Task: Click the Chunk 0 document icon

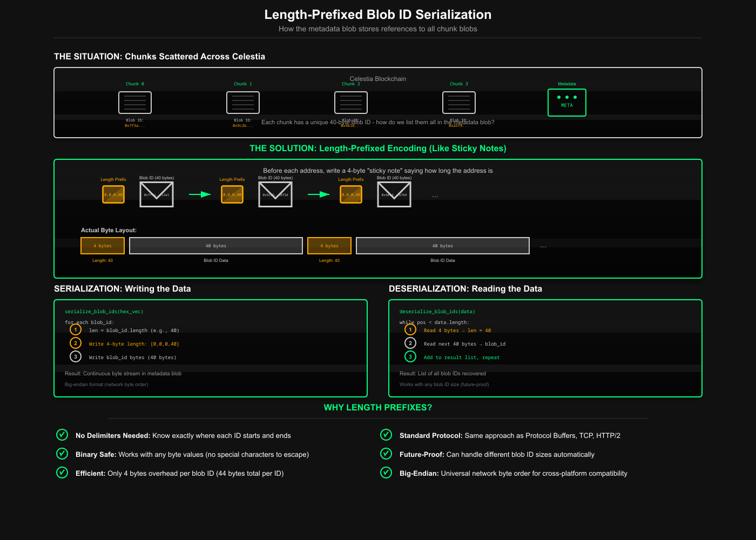Action: pyautogui.click(x=135, y=103)
